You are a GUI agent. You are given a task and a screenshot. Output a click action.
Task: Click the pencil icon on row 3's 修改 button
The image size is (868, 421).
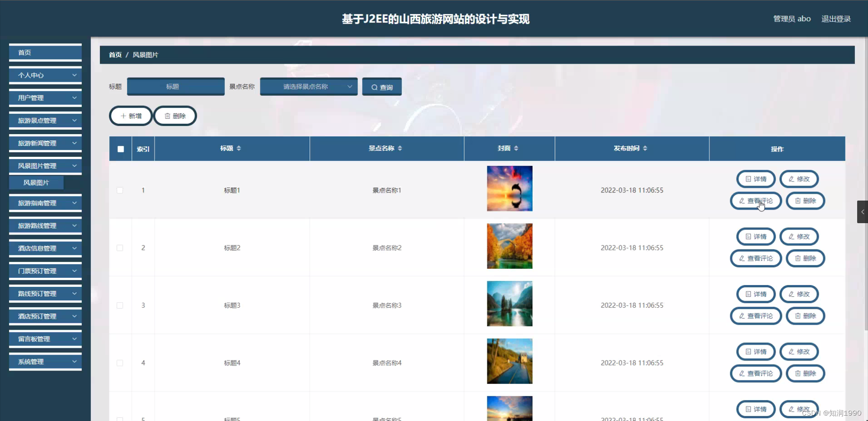(791, 294)
